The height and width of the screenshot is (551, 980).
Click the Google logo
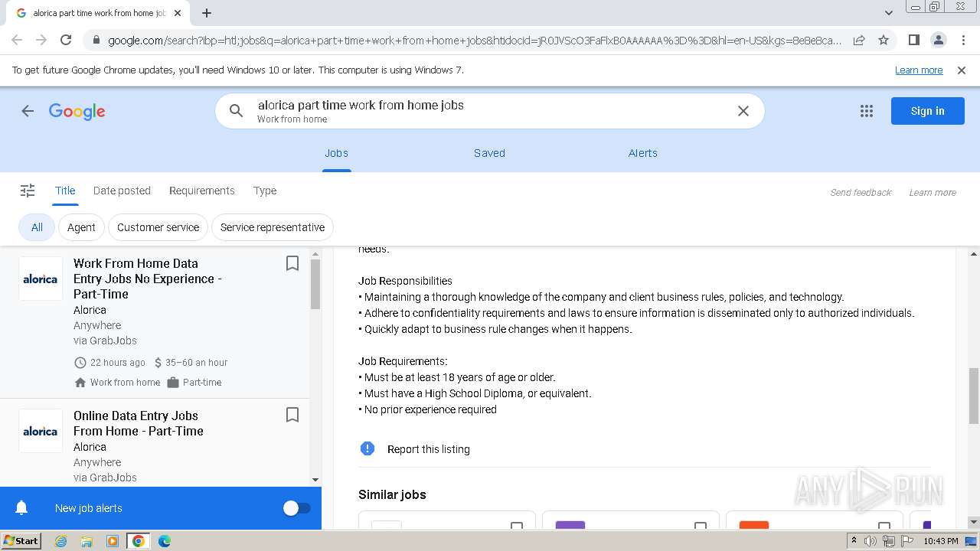77,112
